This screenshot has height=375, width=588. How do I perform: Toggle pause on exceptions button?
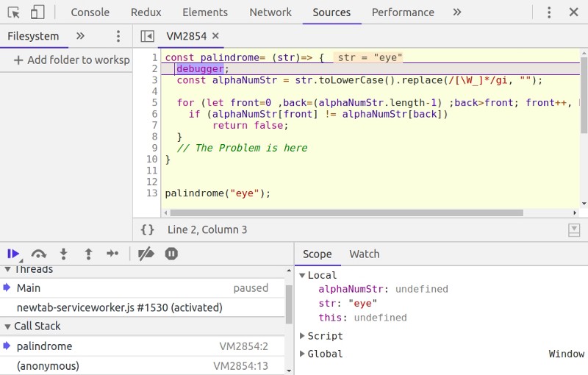(x=171, y=254)
